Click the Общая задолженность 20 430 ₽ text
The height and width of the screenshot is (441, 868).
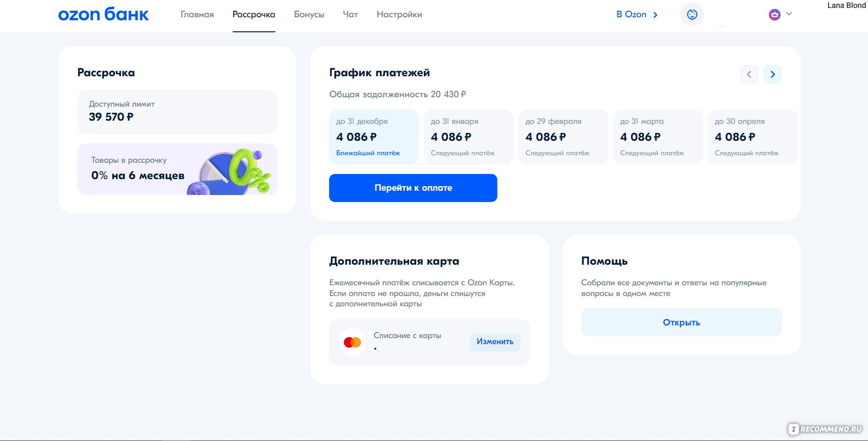click(x=398, y=94)
